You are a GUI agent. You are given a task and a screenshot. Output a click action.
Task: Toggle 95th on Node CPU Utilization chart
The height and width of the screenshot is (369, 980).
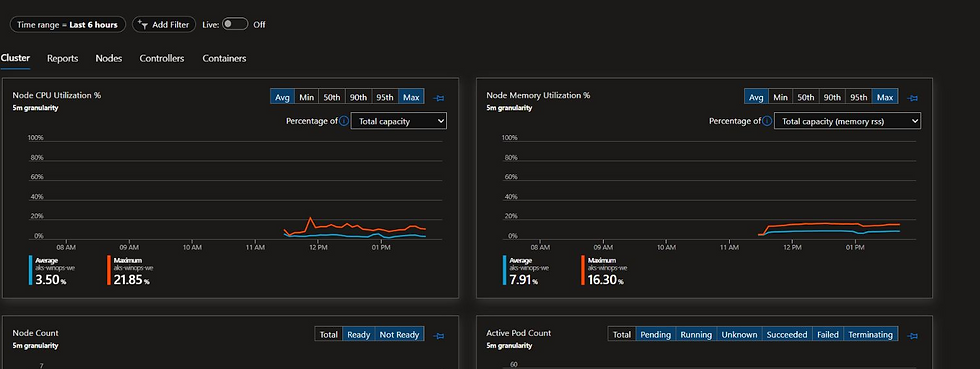pyautogui.click(x=384, y=97)
